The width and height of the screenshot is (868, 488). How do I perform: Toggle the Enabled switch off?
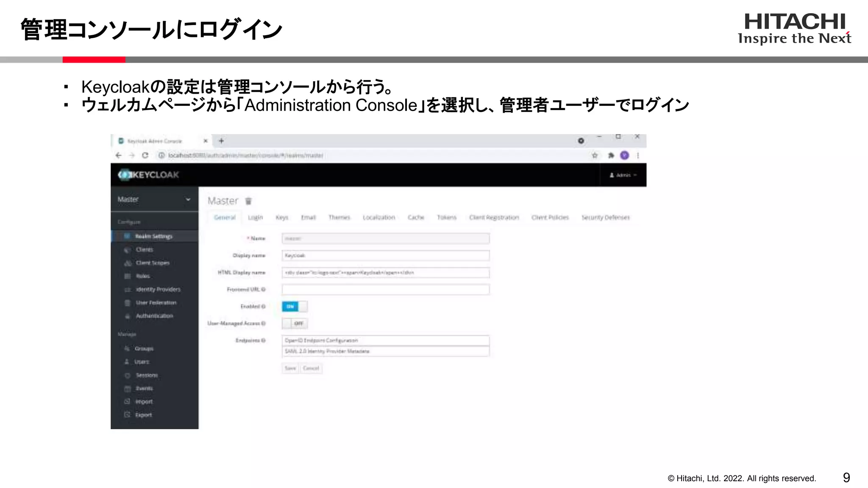point(295,306)
